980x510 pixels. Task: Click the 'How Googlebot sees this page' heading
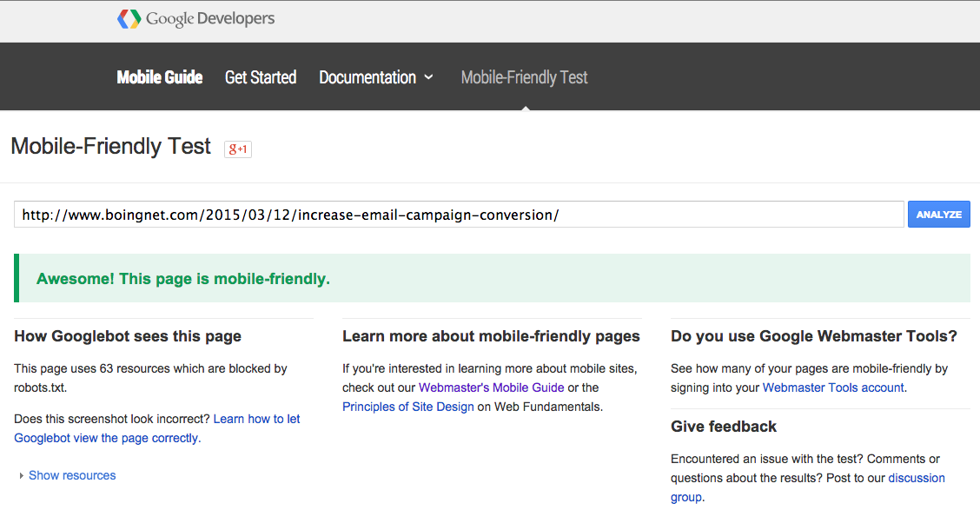pos(128,336)
